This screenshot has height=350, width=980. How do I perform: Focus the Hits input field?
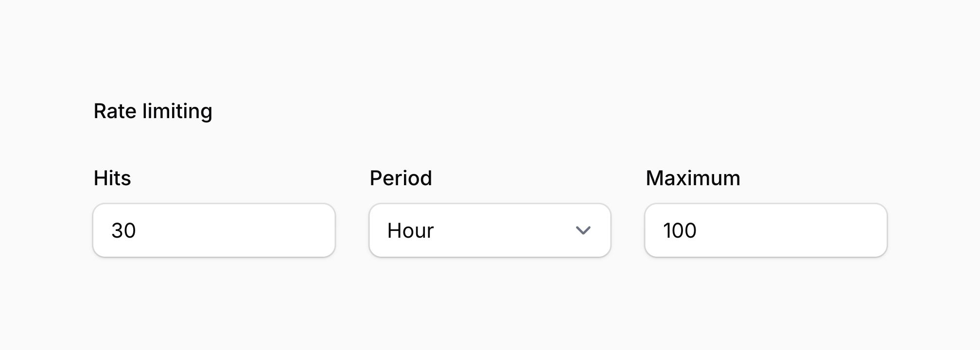(214, 230)
